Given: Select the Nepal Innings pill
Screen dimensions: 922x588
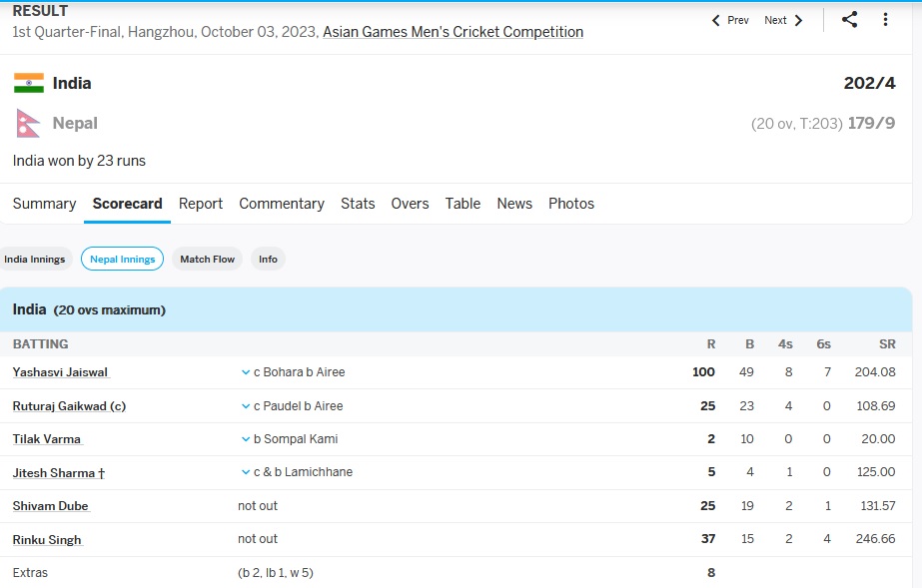Looking at the screenshot, I should pos(122,259).
